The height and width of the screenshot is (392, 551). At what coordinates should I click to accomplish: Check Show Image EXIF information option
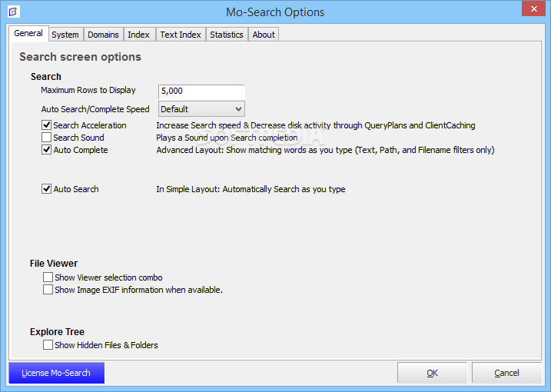[48, 290]
